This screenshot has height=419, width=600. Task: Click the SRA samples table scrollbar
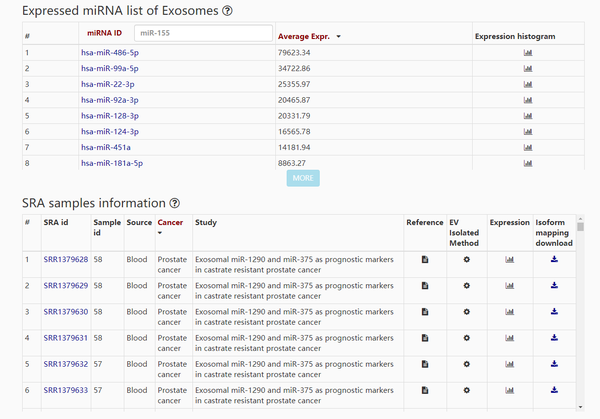tap(580, 300)
